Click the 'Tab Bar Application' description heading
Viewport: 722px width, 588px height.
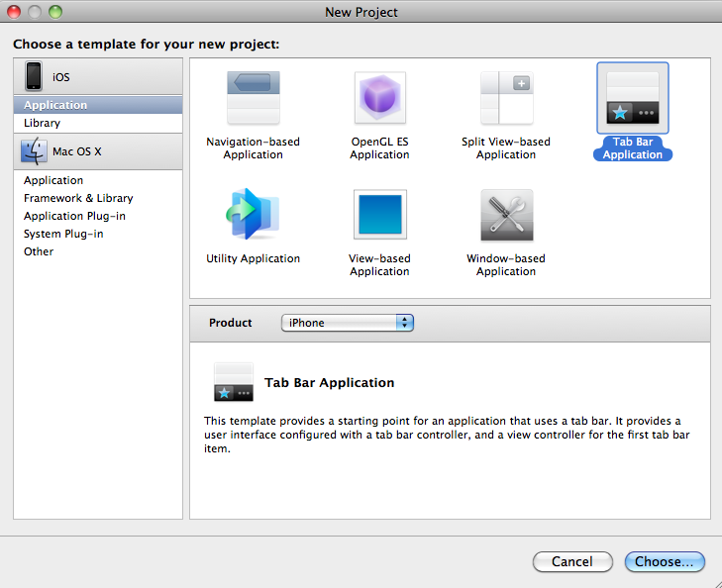point(329,382)
